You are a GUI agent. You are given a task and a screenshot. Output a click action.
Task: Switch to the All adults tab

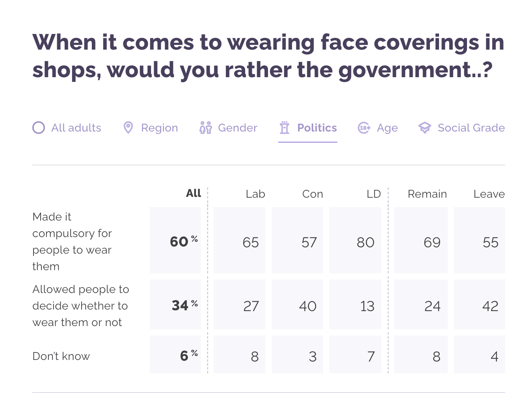(x=76, y=128)
